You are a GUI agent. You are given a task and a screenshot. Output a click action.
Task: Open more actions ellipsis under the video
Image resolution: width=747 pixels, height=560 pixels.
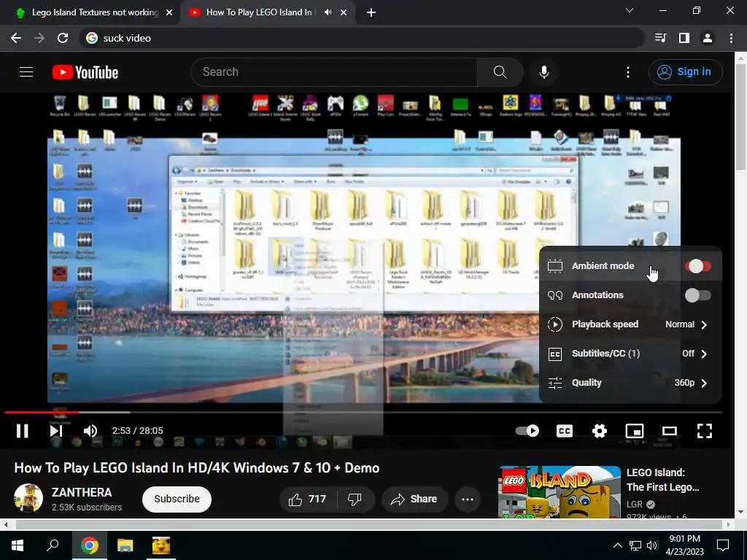(468, 499)
